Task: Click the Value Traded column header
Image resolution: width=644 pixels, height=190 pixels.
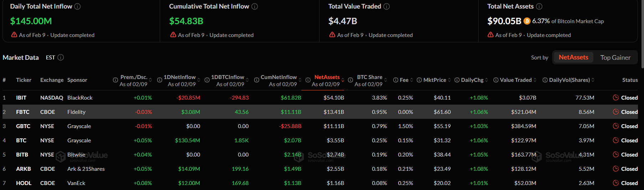Action: (x=516, y=80)
